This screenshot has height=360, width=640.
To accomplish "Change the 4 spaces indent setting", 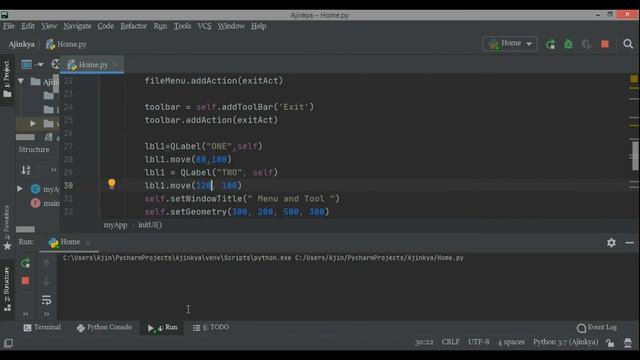I will (511, 342).
